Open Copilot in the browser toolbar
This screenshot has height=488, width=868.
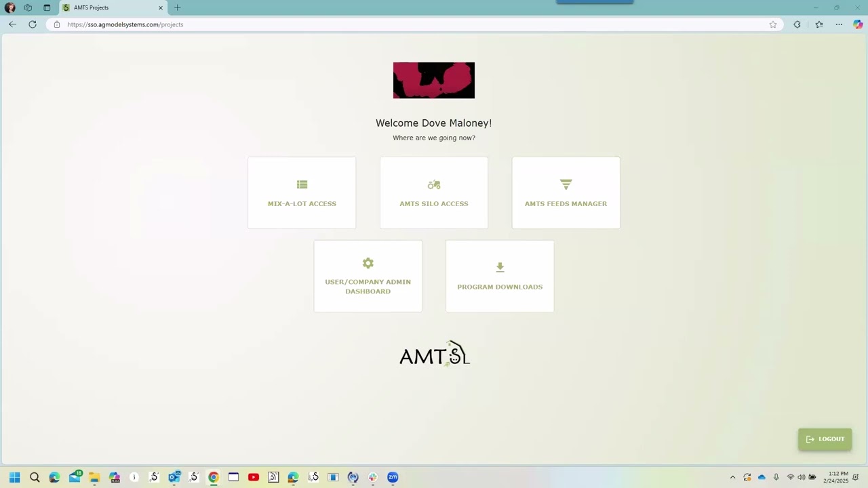click(858, 24)
